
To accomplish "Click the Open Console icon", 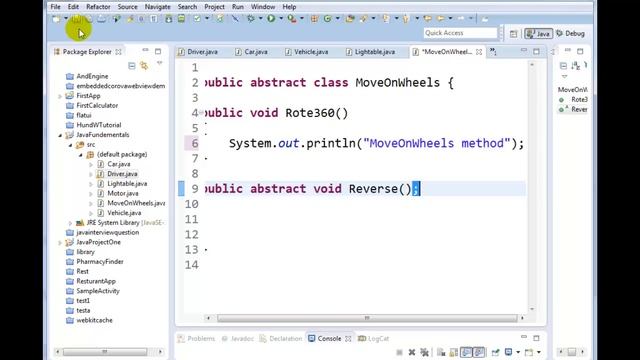I will point(529,352).
